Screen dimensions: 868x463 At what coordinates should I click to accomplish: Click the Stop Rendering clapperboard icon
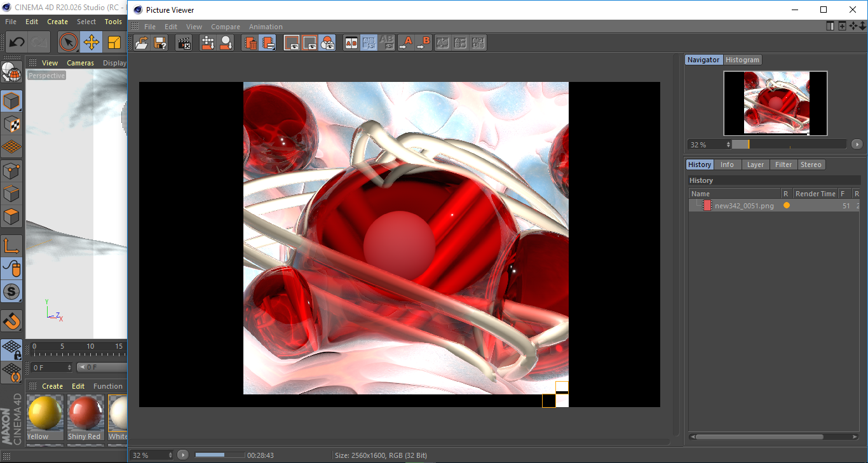point(184,43)
